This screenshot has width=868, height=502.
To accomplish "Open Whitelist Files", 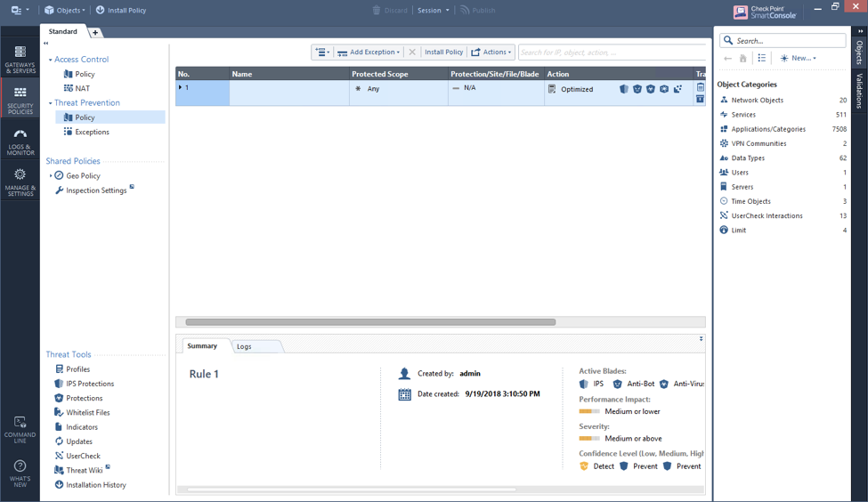I will 83,412.
